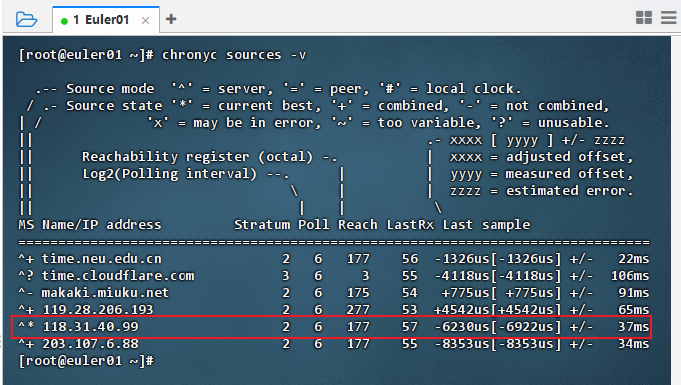The height and width of the screenshot is (385, 681).
Task: Click the -8353us[-8353us] offset value
Action: pyautogui.click(x=498, y=344)
